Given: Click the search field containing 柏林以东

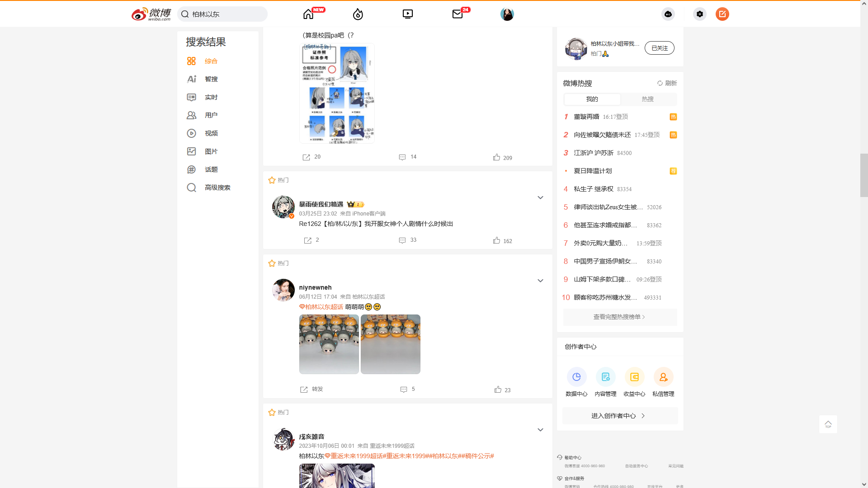Looking at the screenshot, I should (222, 14).
